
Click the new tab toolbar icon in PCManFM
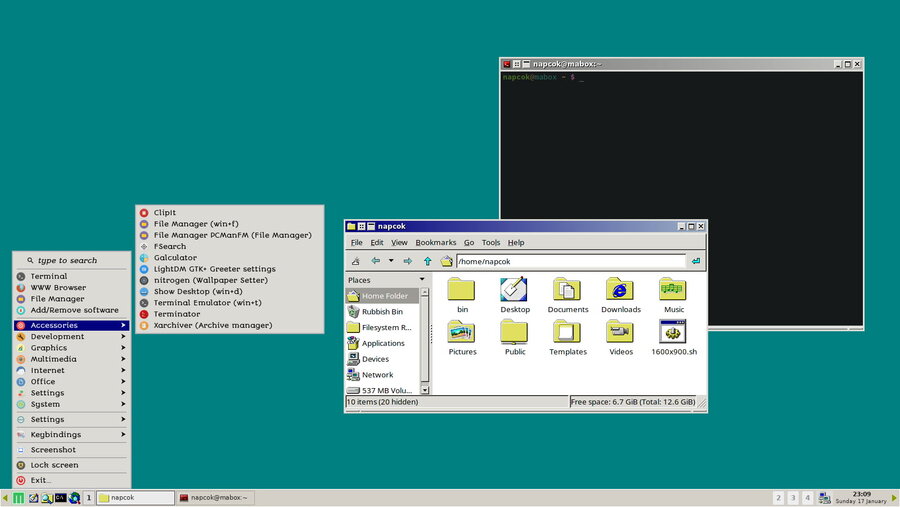coord(356,261)
